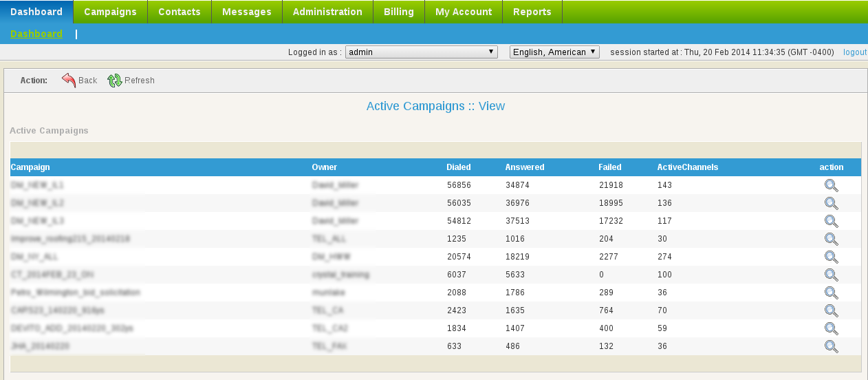Select the Administration tab
Screen dimensions: 868x380
click(327, 12)
